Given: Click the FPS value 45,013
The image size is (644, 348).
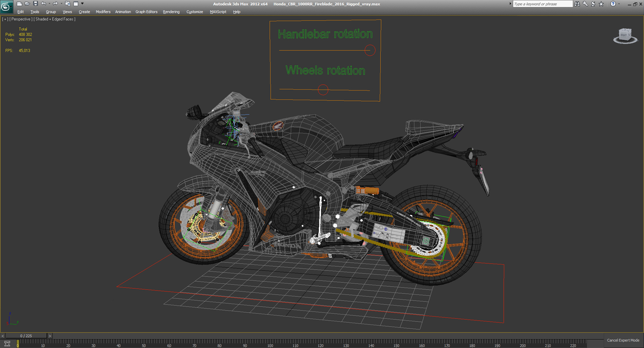Looking at the screenshot, I should click(x=24, y=50).
